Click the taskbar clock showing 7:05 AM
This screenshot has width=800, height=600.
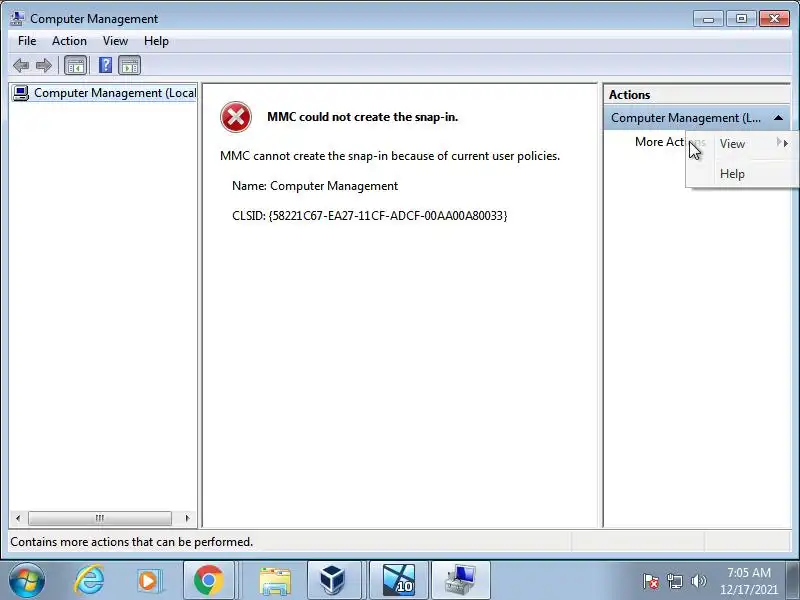pyautogui.click(x=748, y=573)
